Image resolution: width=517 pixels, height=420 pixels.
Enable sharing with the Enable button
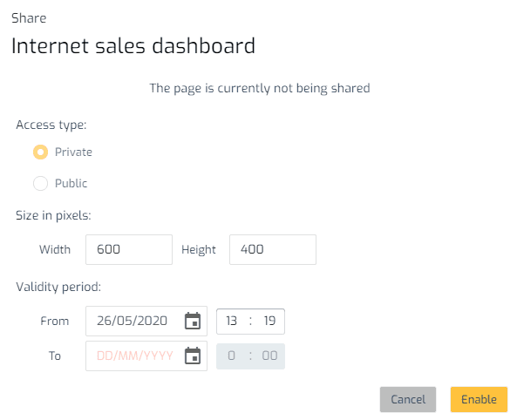point(479,399)
